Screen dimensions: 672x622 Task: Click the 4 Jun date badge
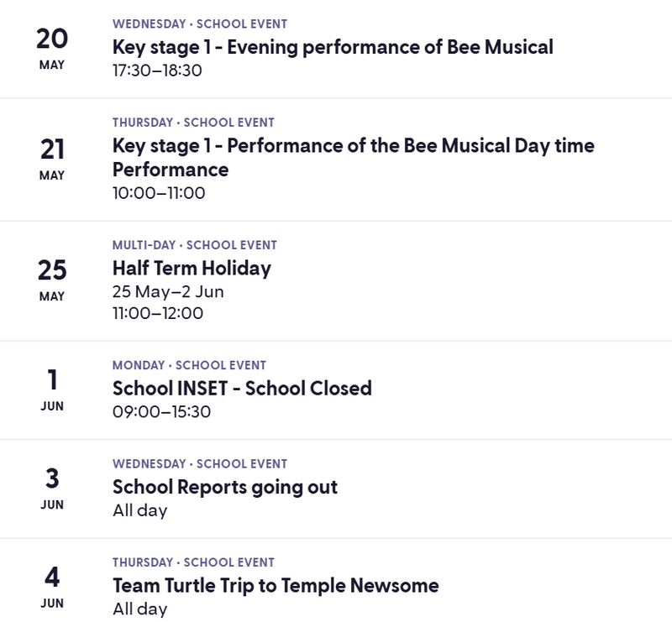pyautogui.click(x=52, y=587)
